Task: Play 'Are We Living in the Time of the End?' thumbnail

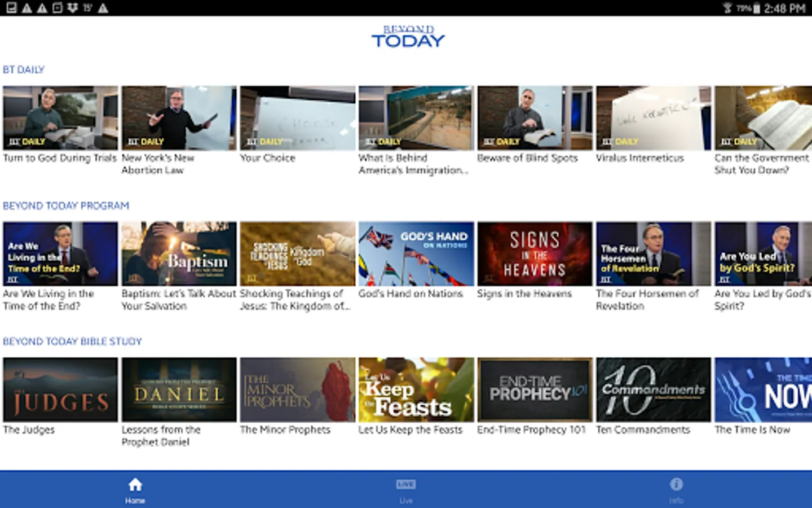Action: 60,254
